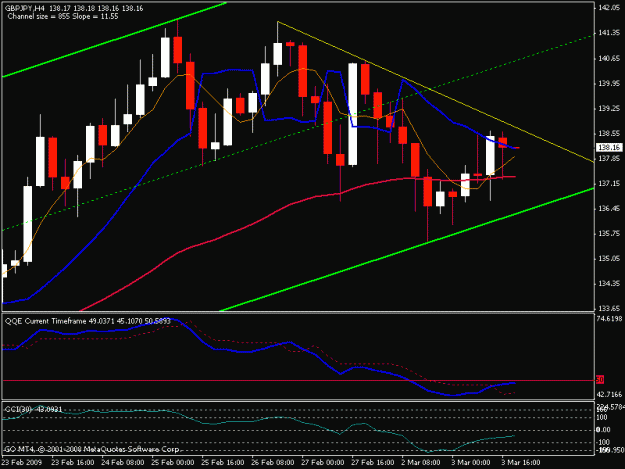Image resolution: width=625 pixels, height=469 pixels.
Task: Click the red 50 level tag in QQE
Action: point(600,380)
